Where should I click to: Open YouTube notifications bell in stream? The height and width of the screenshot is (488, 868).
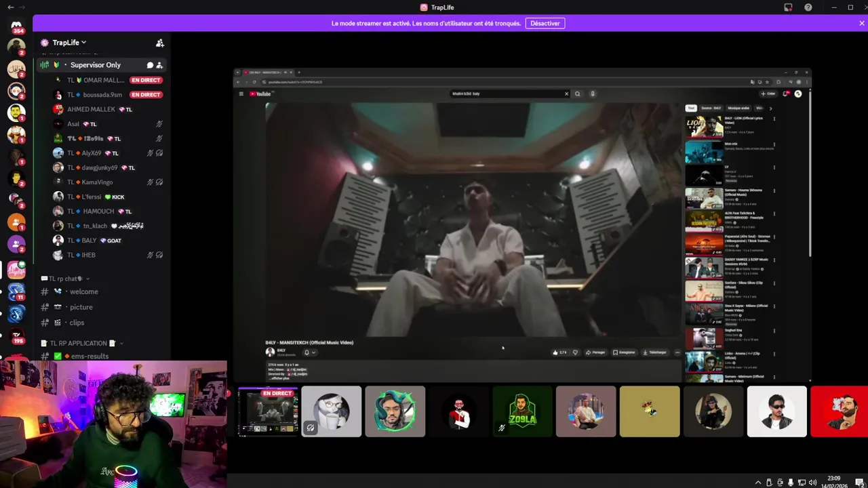786,94
